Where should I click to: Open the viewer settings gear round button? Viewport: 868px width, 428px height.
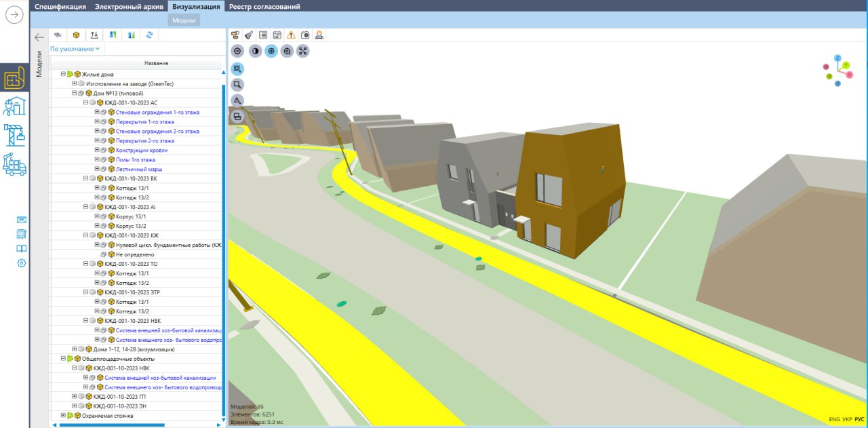(237, 51)
